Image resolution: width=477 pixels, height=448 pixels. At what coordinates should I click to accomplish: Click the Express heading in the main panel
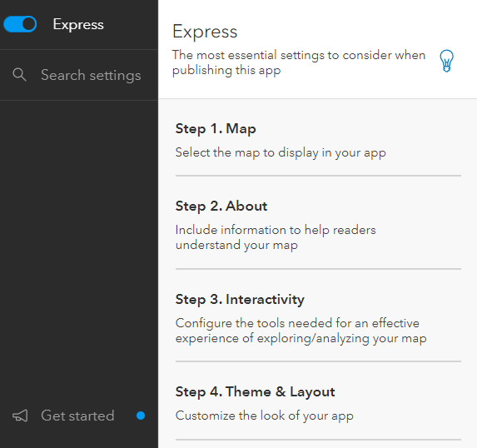tap(205, 32)
